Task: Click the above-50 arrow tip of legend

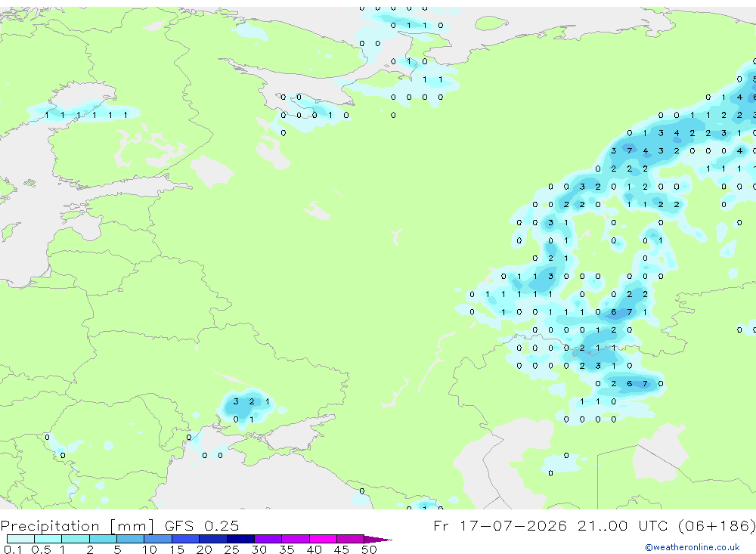Action: pyautogui.click(x=378, y=540)
